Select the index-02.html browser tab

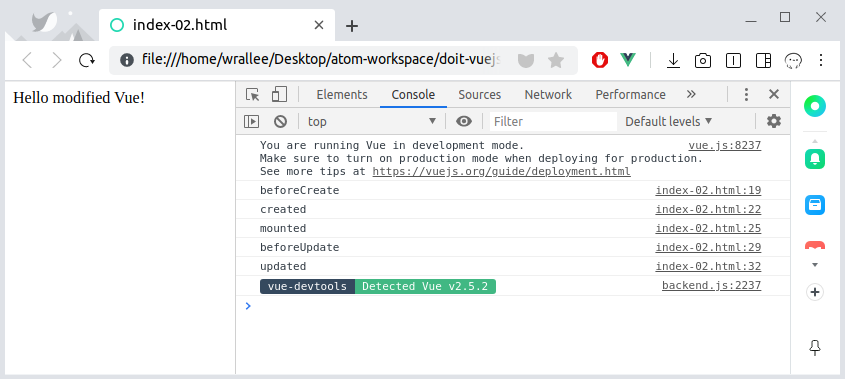[x=216, y=25]
